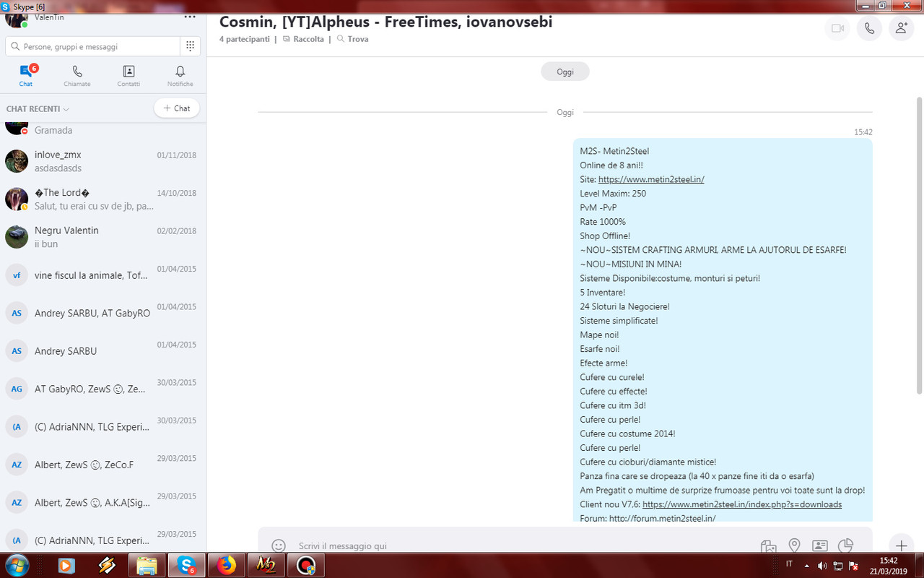Open 'Andrey SARBU, AT GabyRO' chat
Screen dimensions: 924x578
(103, 313)
